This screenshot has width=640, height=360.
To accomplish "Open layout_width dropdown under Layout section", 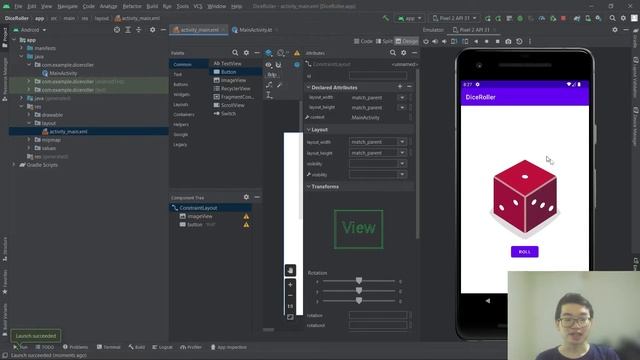I will point(402,142).
